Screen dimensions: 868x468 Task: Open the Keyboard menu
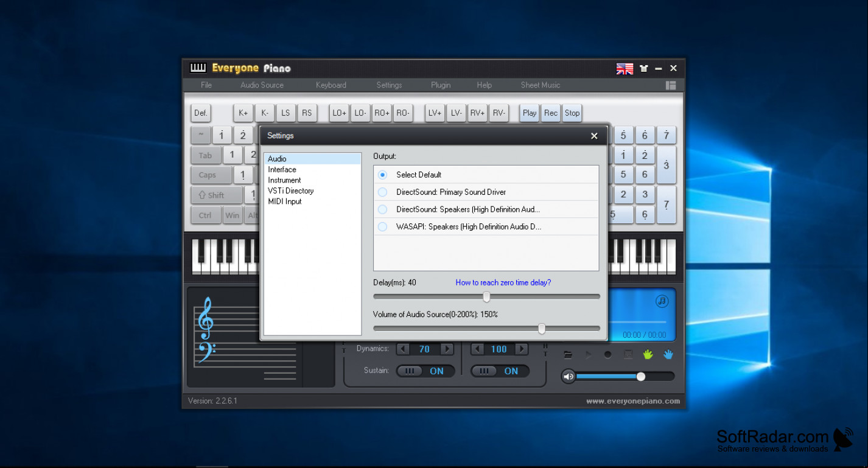tap(331, 85)
